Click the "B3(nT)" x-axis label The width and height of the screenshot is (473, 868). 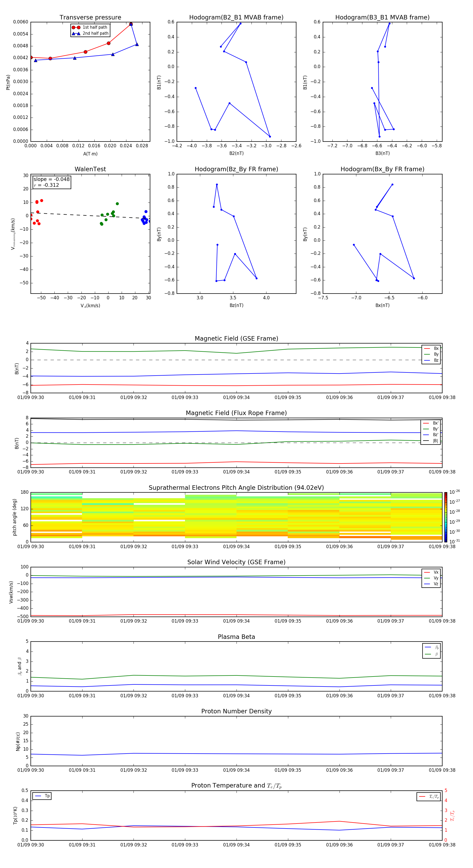pos(382,153)
